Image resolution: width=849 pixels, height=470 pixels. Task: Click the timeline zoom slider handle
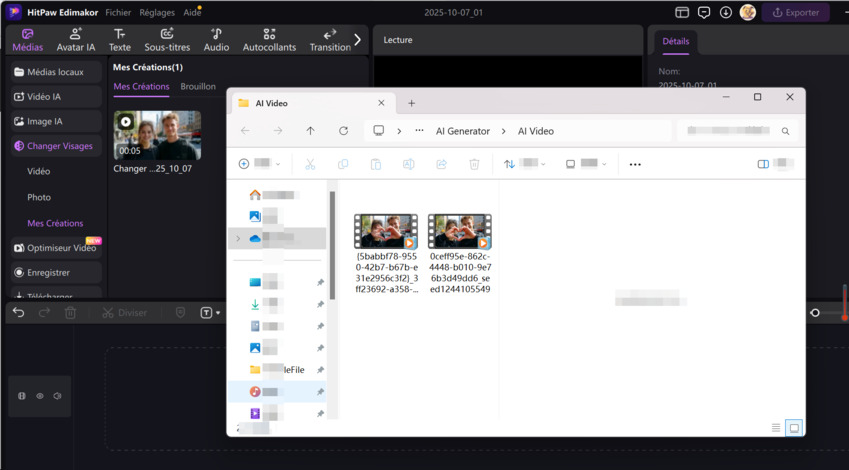pos(815,313)
